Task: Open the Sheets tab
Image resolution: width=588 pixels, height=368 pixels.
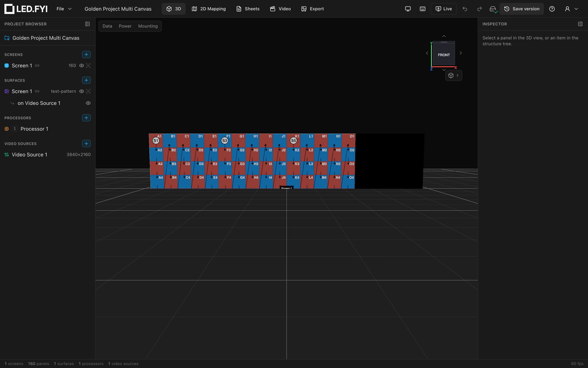Action: click(x=248, y=9)
